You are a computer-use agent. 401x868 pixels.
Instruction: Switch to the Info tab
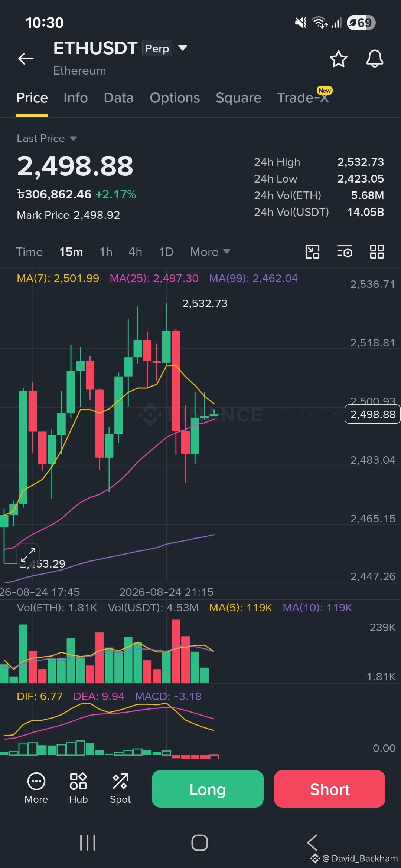[x=76, y=98]
